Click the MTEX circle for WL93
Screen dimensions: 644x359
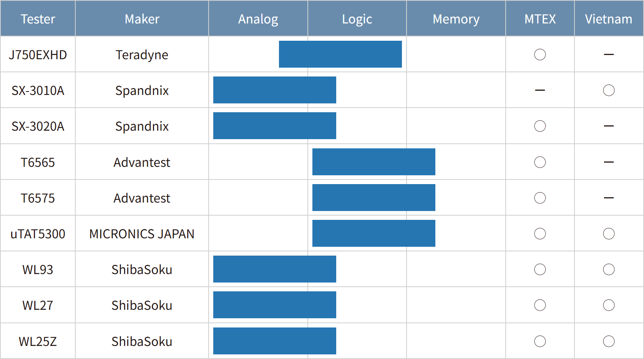(x=540, y=269)
